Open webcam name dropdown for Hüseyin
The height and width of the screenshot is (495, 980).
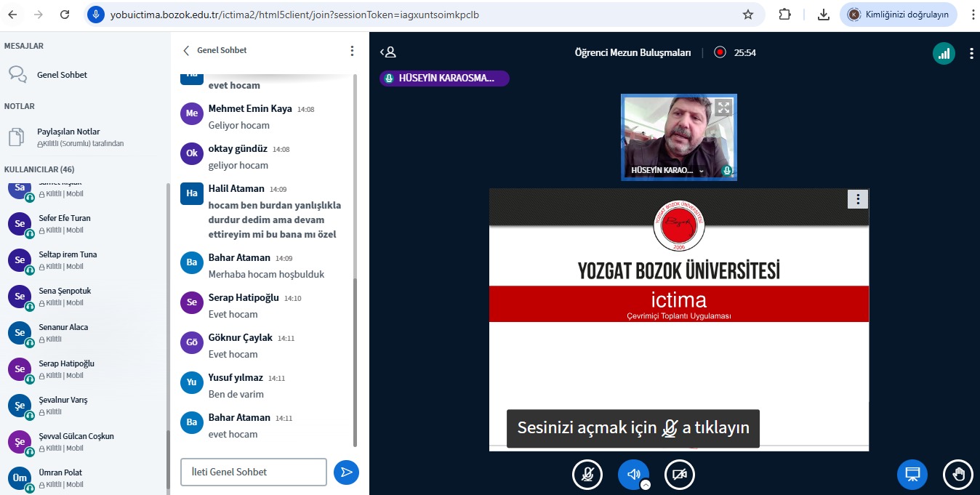(x=669, y=171)
